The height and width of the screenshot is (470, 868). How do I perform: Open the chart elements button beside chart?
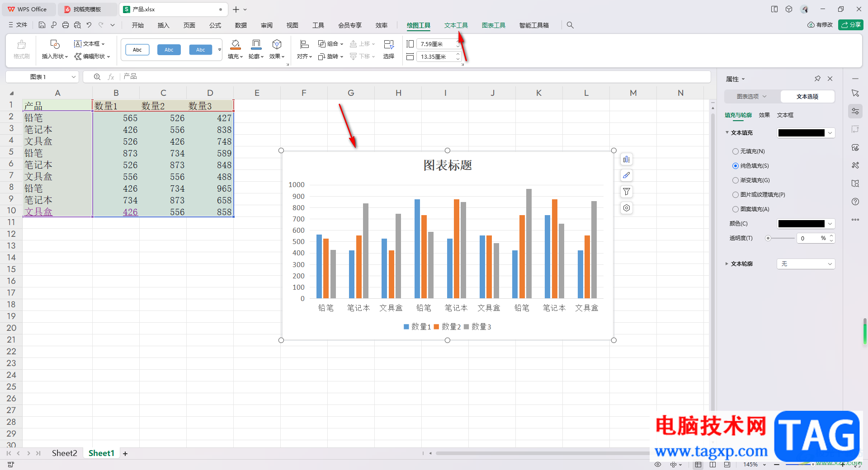point(627,159)
